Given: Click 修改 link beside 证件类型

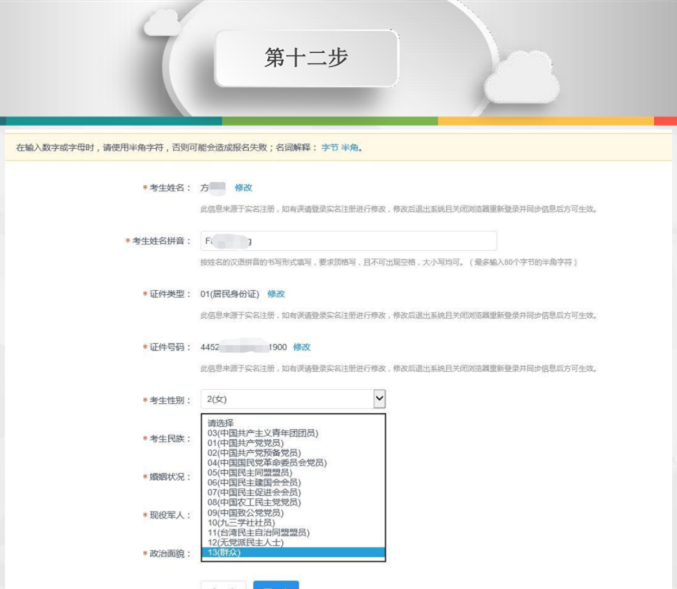Looking at the screenshot, I should coord(276,294).
